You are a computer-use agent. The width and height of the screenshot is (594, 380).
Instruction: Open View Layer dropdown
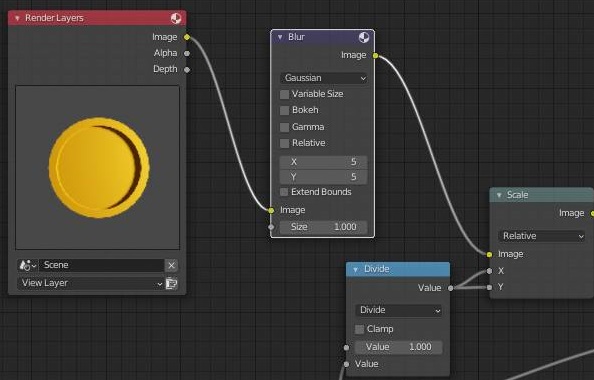(x=91, y=283)
